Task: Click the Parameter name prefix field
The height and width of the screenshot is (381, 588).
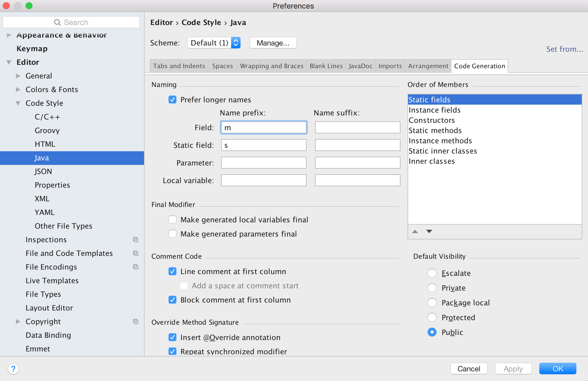Action: [x=264, y=163]
